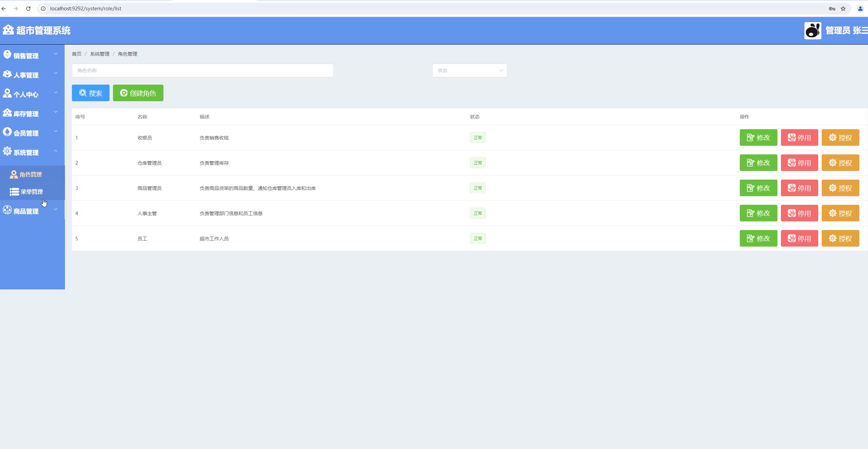This screenshot has width=868, height=449.
Task: Disable the 仓库管理员 role with 停用
Action: tap(799, 163)
